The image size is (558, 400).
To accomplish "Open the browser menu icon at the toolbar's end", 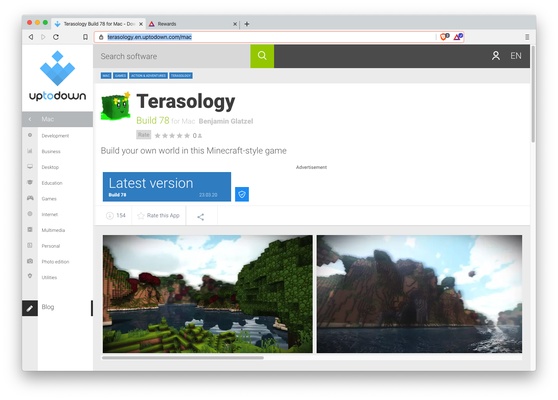I will click(527, 37).
